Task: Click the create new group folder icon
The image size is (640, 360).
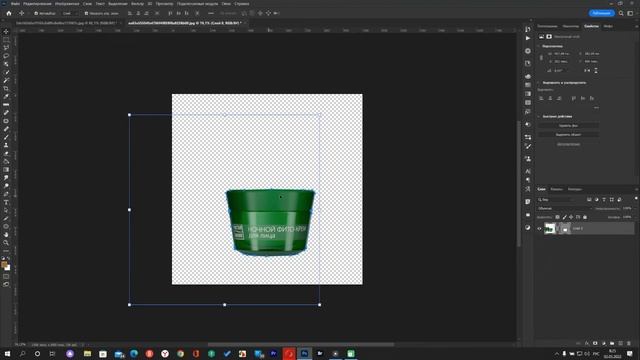Action: tap(612, 344)
